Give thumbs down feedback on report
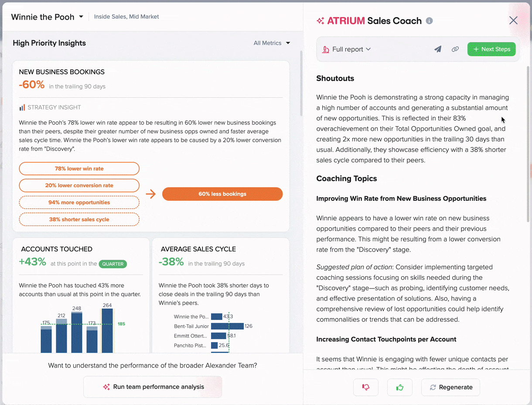Image resolution: width=532 pixels, height=405 pixels. click(x=366, y=387)
